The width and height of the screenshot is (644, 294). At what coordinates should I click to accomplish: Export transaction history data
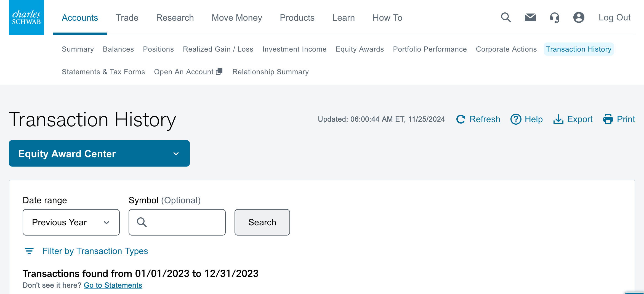tap(573, 119)
